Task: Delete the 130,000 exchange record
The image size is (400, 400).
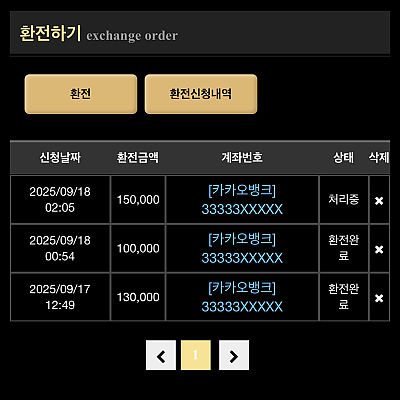Action: coord(379,298)
